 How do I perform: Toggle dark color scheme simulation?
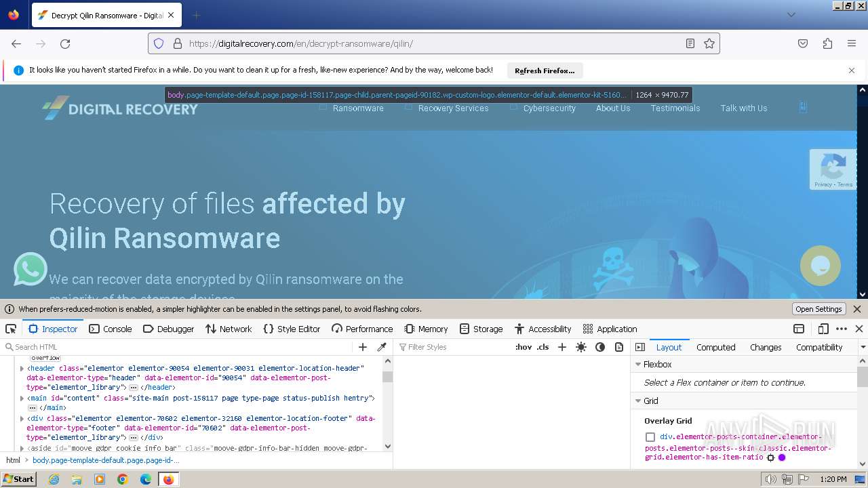(x=600, y=347)
